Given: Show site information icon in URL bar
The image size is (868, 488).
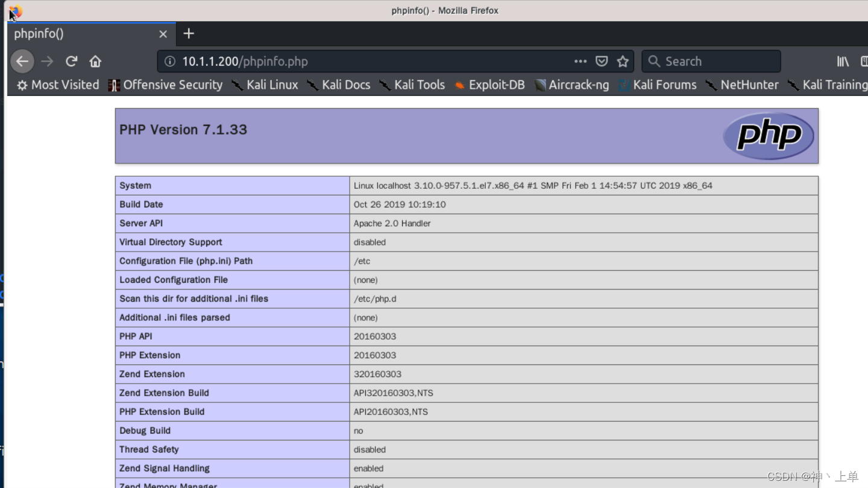Looking at the screenshot, I should (x=170, y=61).
